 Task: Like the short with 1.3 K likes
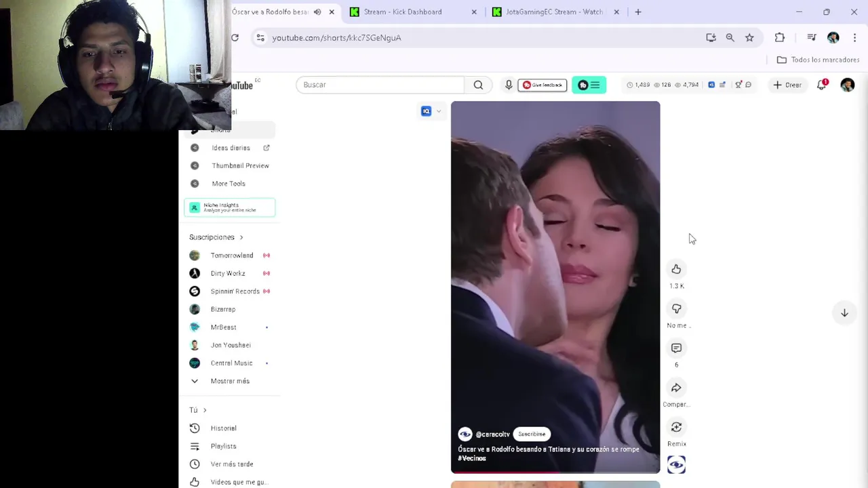[x=676, y=269]
